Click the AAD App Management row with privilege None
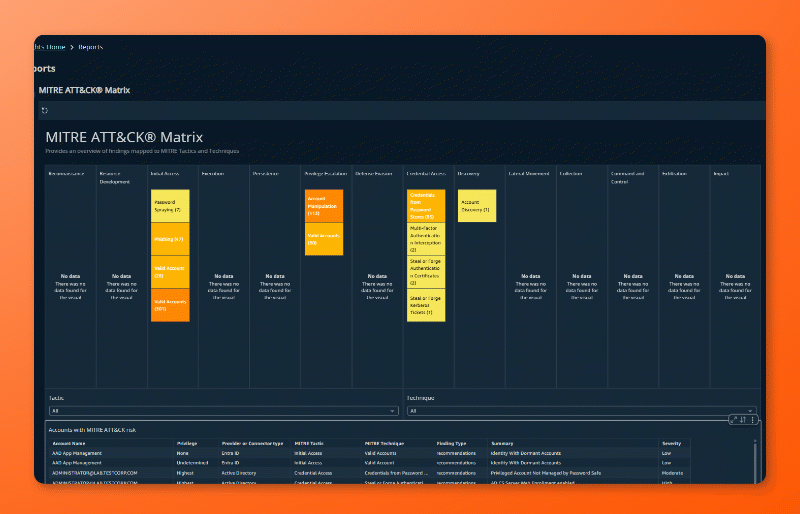 coord(371,453)
